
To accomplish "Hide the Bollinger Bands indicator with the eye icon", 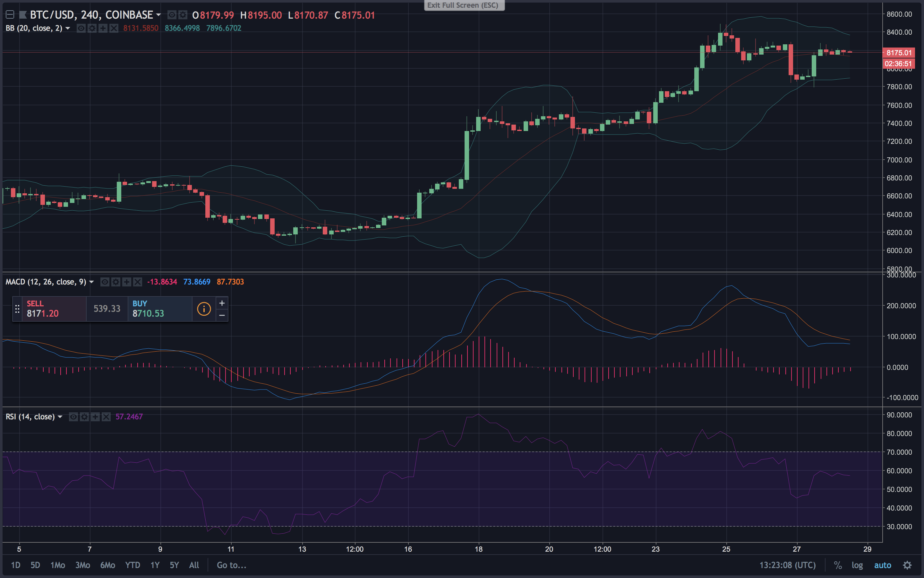I will click(x=81, y=28).
